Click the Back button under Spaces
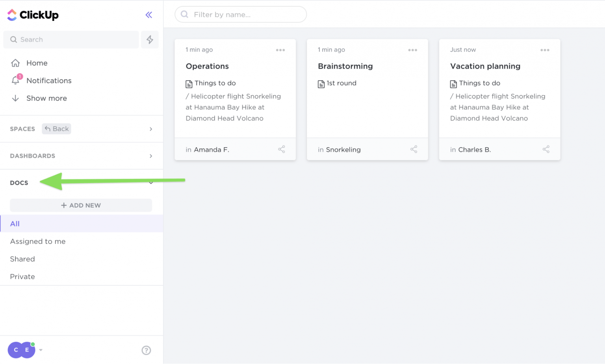This screenshot has height=364, width=605. pyautogui.click(x=56, y=129)
